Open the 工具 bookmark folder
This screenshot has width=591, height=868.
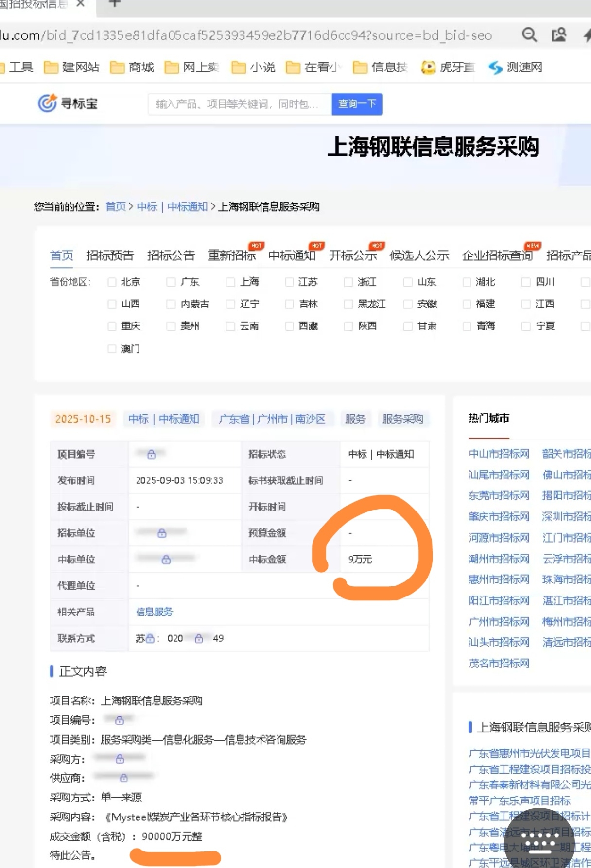[x=17, y=67]
